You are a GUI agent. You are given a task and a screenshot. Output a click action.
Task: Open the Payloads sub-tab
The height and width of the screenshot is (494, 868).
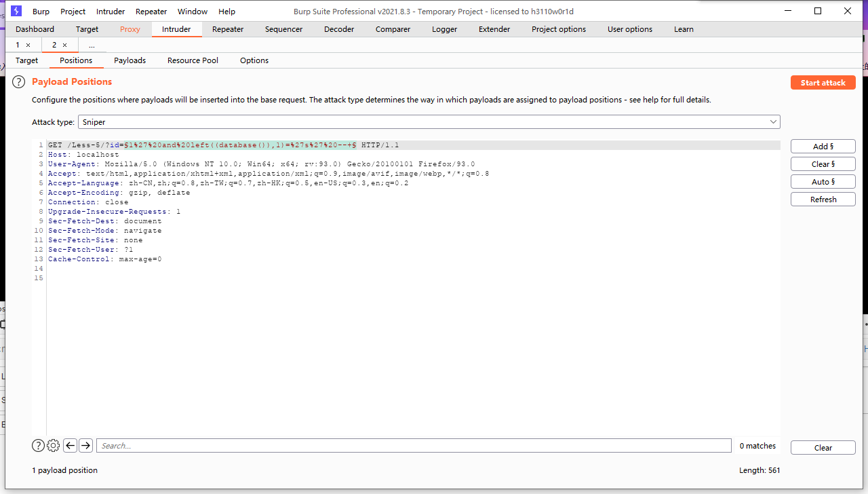pos(130,60)
